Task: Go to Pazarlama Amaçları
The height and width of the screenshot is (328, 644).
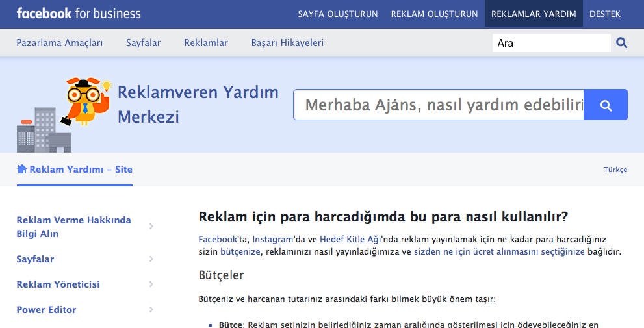Action: [x=60, y=43]
